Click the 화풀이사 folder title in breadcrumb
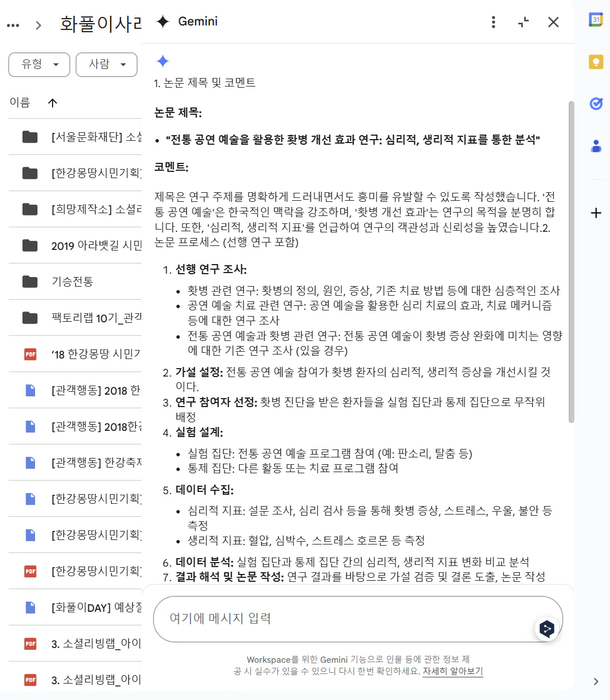This screenshot has height=700, width=610. (x=101, y=24)
